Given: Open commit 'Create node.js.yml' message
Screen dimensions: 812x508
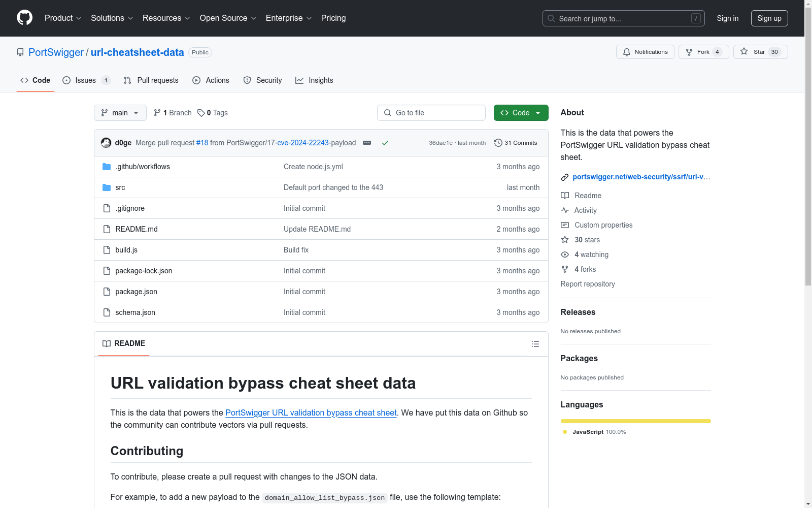Looking at the screenshot, I should pyautogui.click(x=313, y=167).
